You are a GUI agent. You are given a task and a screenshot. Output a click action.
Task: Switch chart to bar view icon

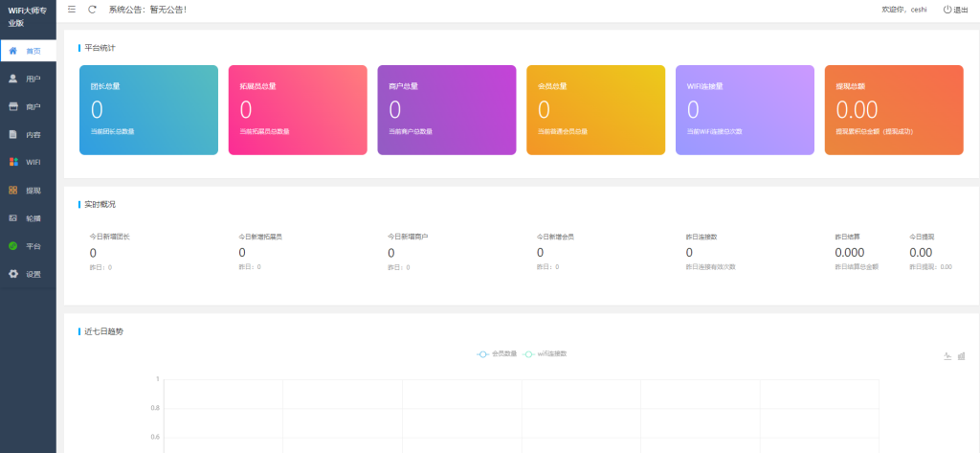[x=961, y=356]
